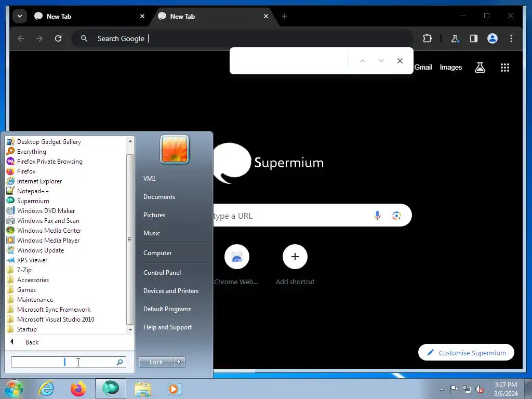Reload the page in Supermium

(58, 38)
